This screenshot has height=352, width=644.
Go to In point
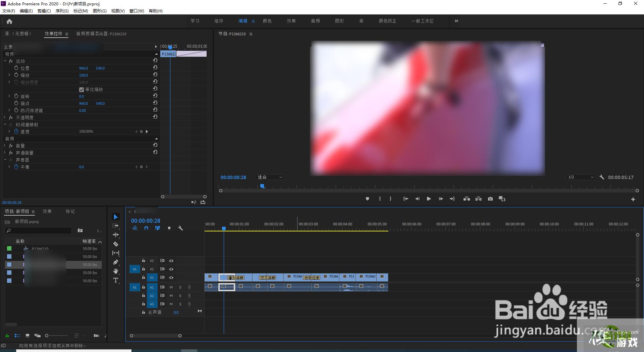[406, 199]
